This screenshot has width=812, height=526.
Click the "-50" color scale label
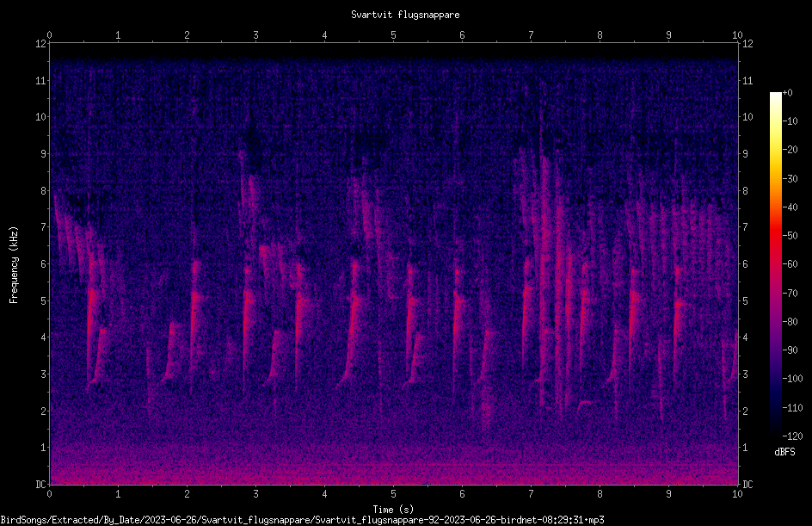pos(790,236)
